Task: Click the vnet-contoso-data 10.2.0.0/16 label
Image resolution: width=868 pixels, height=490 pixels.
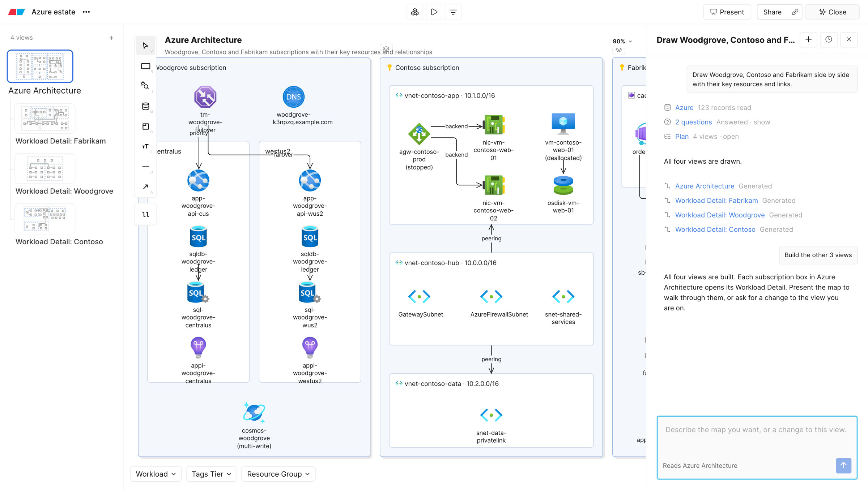Action: tap(451, 383)
